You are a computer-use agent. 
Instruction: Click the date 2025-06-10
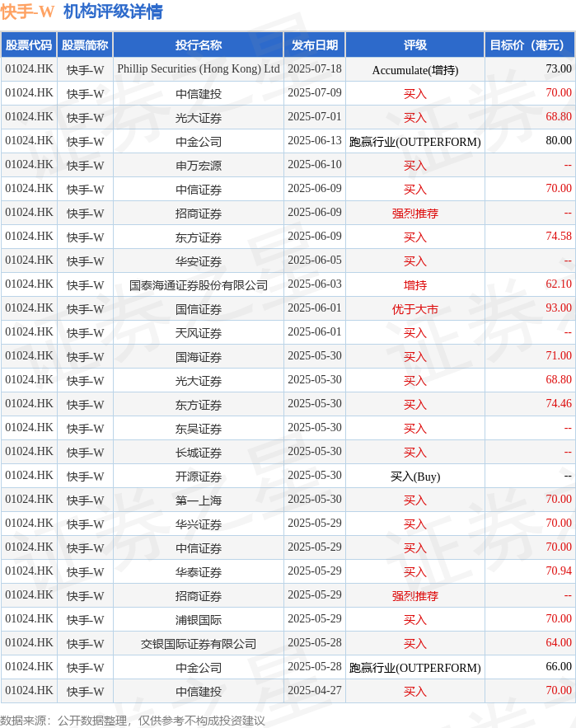pos(314,164)
